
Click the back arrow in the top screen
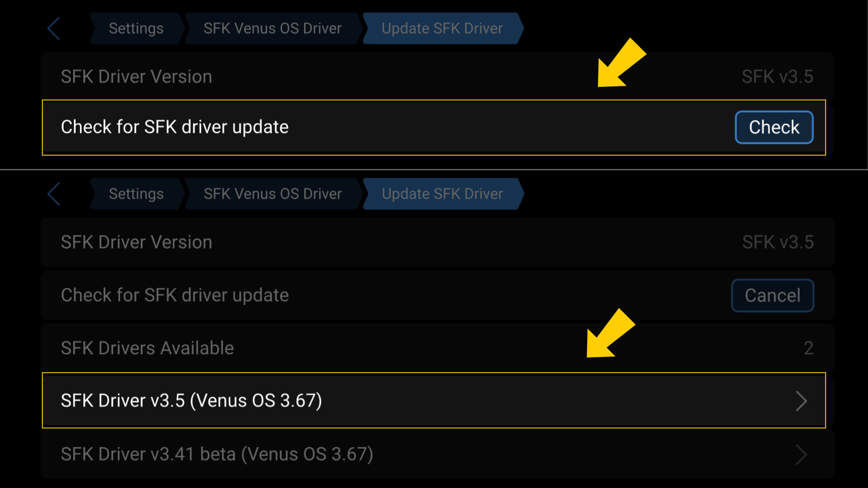click(x=53, y=28)
